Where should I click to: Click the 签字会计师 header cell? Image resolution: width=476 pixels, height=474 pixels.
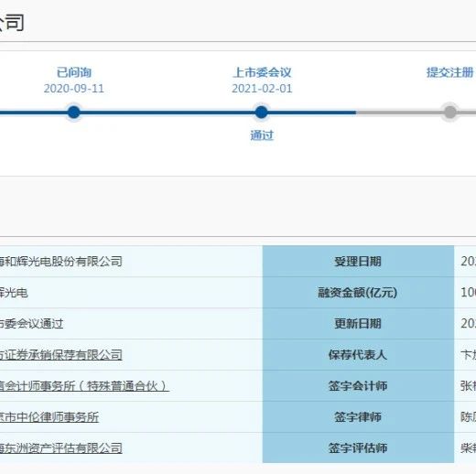point(358,386)
